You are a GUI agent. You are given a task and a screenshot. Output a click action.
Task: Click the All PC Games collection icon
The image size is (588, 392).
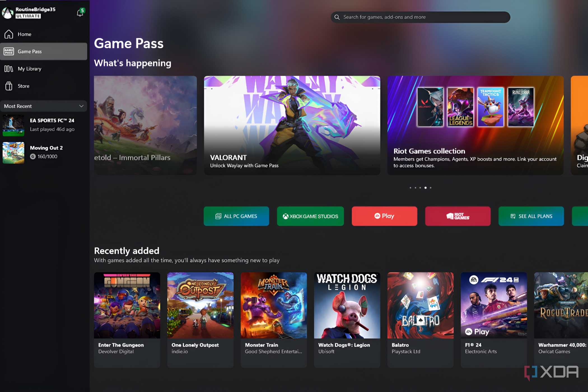tap(218, 216)
